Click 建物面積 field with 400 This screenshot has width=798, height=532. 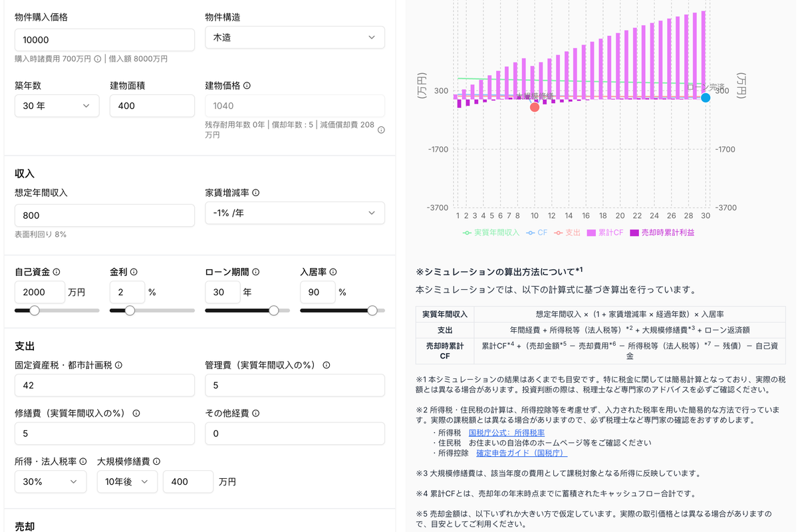152,106
